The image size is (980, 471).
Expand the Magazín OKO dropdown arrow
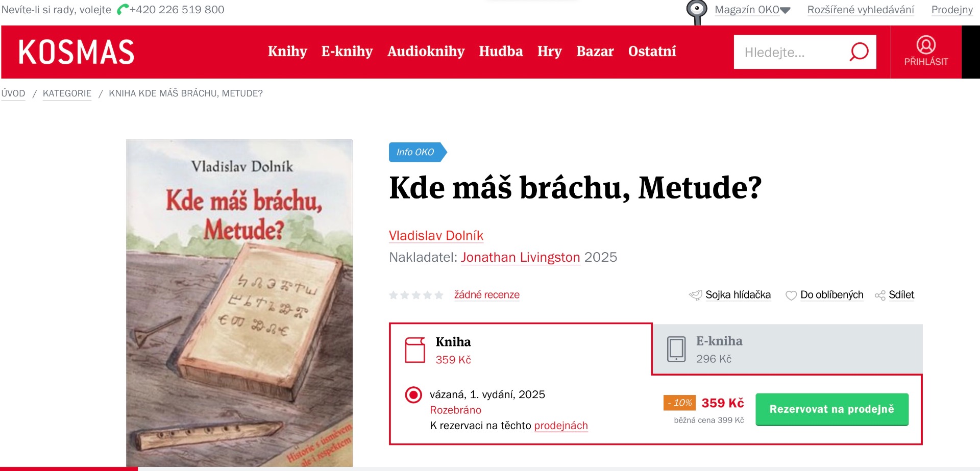click(x=786, y=10)
